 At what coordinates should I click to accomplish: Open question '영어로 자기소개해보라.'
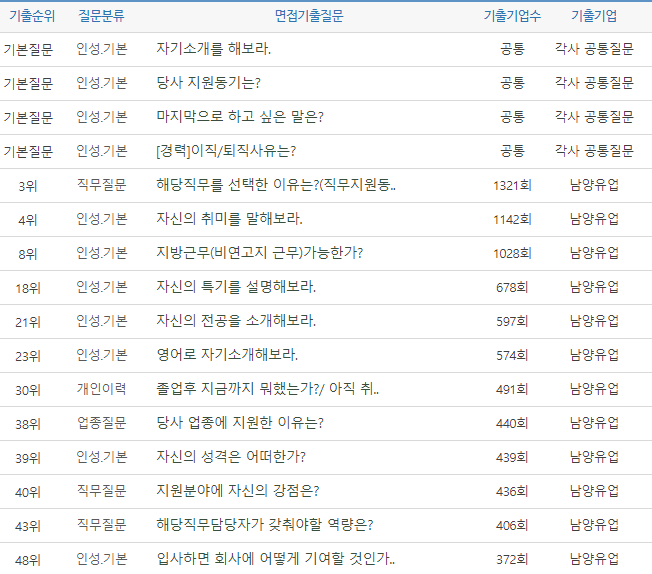click(227, 356)
